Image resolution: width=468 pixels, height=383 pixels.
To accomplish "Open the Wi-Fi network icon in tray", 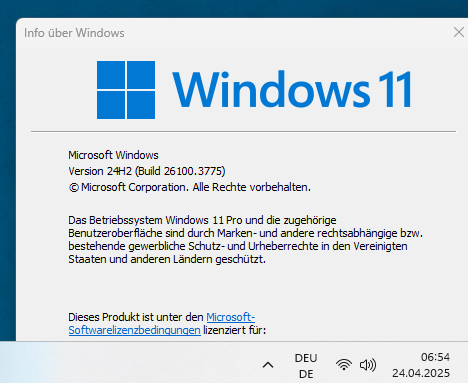I will pos(344,365).
